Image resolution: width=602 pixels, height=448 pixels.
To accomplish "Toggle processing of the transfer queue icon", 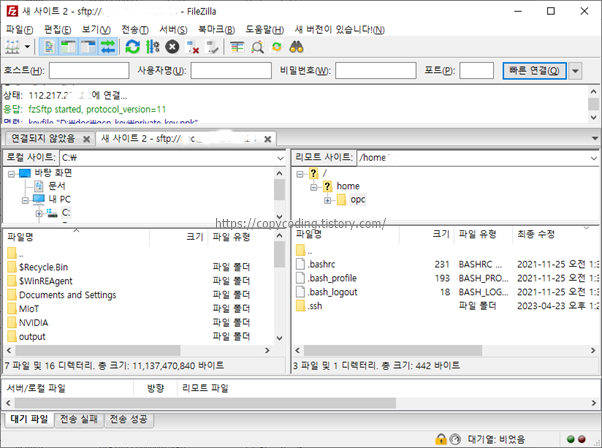I will coord(152,47).
